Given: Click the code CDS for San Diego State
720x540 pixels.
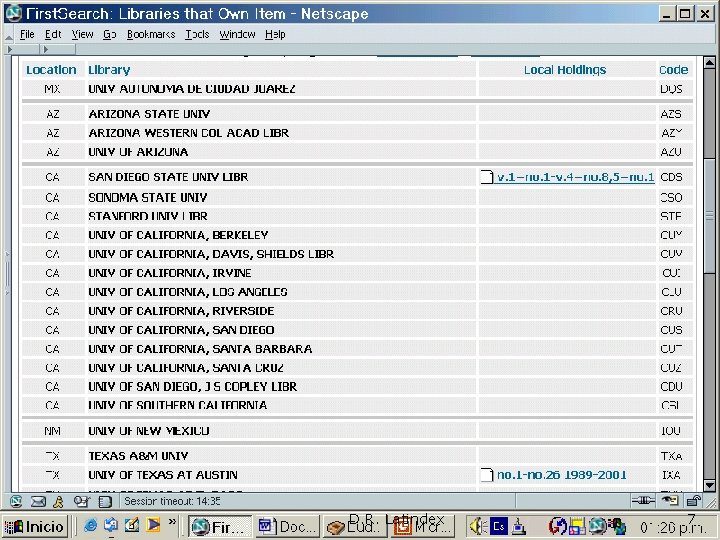Looking at the screenshot, I should 671,177.
